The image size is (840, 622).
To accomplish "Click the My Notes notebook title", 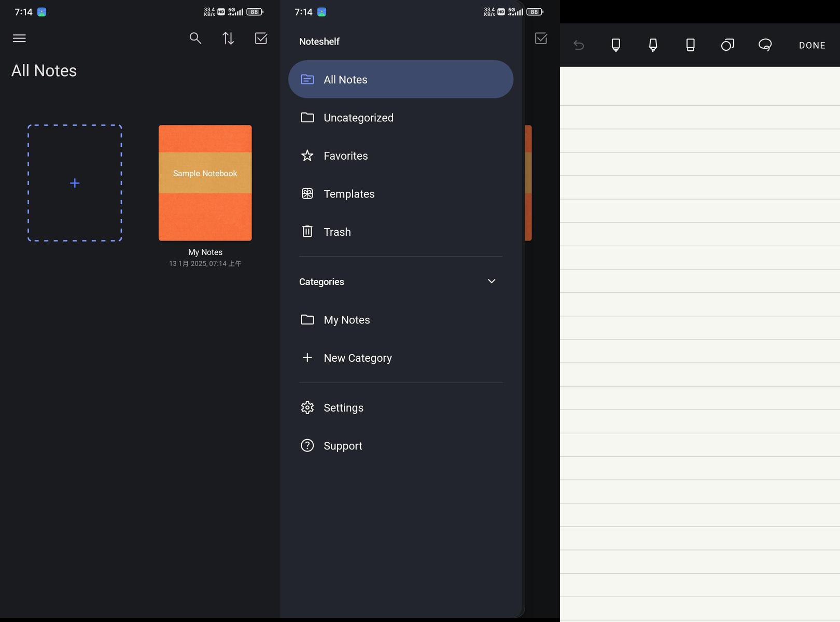I will 205,252.
